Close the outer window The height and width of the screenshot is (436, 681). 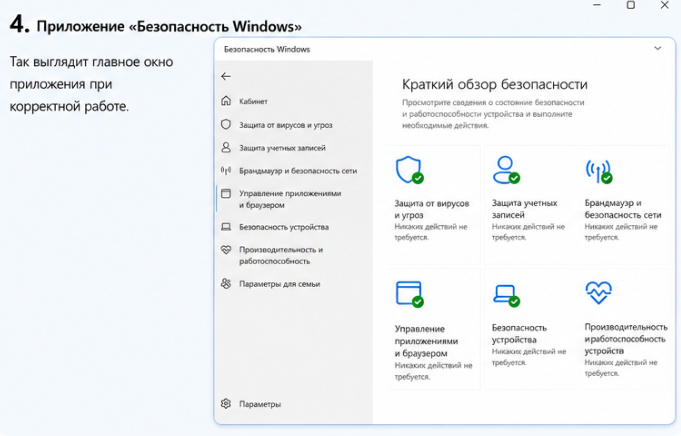point(664,5)
